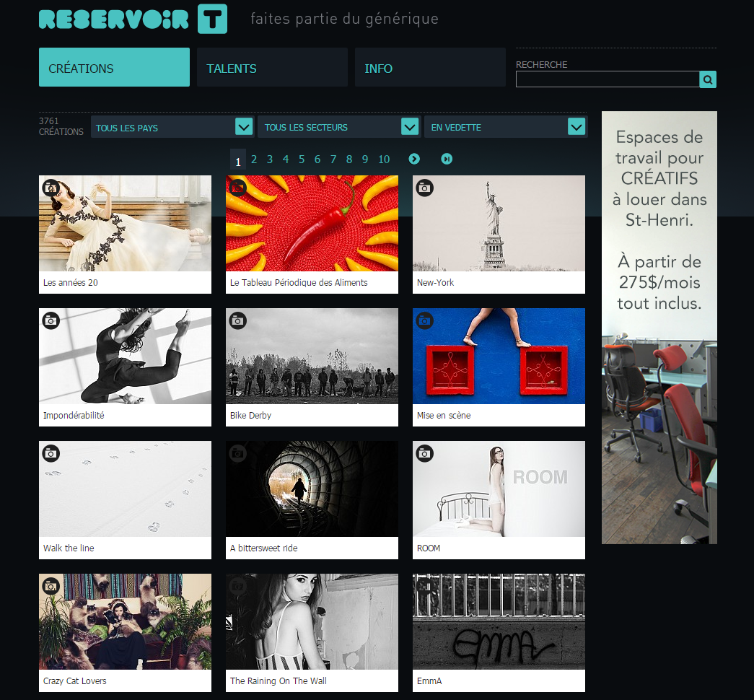Switch to the Info tab
The height and width of the screenshot is (700, 754).
point(430,67)
